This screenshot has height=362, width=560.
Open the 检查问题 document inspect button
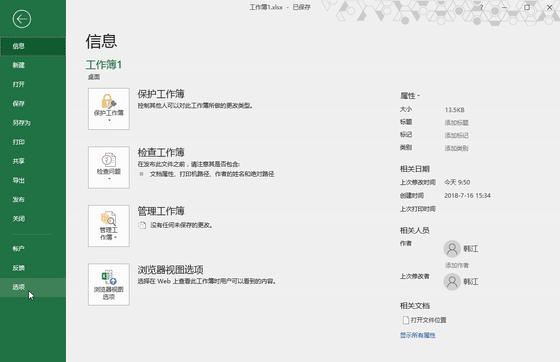coord(109,167)
